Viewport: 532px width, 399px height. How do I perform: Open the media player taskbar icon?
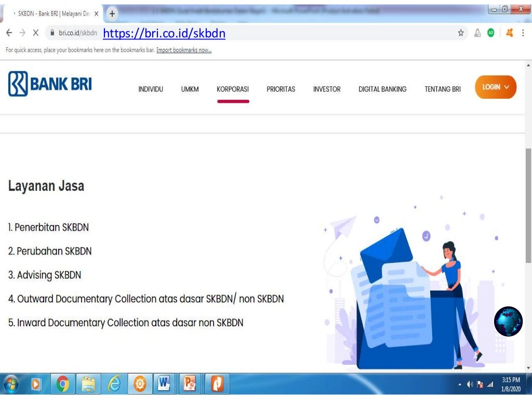[36, 384]
